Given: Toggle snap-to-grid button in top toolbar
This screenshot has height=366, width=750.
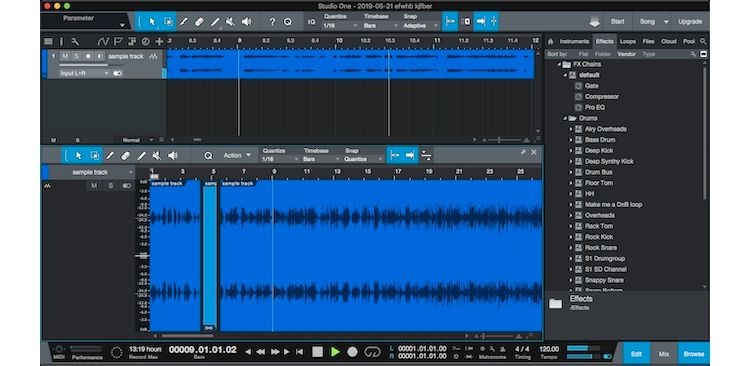Looking at the screenshot, I should pyautogui.click(x=449, y=22).
